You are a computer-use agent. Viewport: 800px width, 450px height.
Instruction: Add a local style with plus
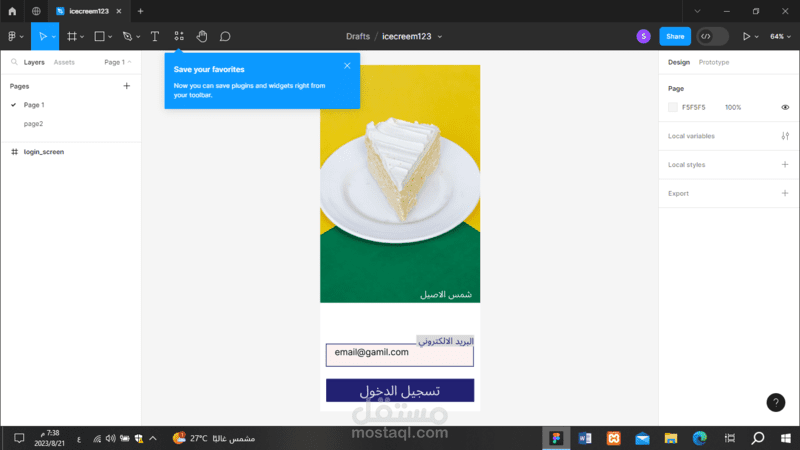coord(785,165)
